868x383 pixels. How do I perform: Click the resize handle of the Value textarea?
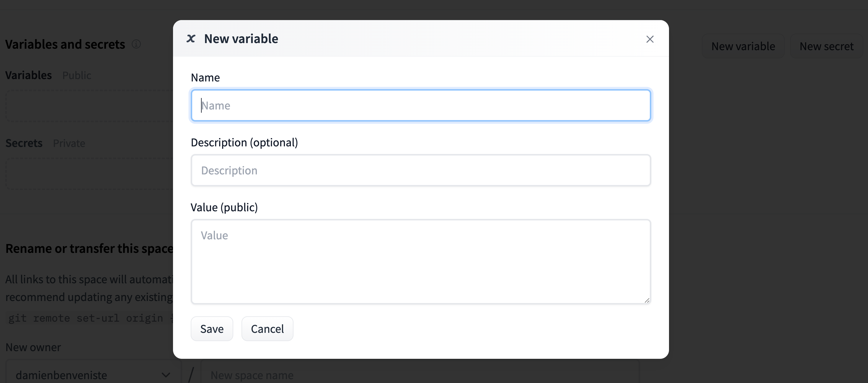click(x=647, y=300)
